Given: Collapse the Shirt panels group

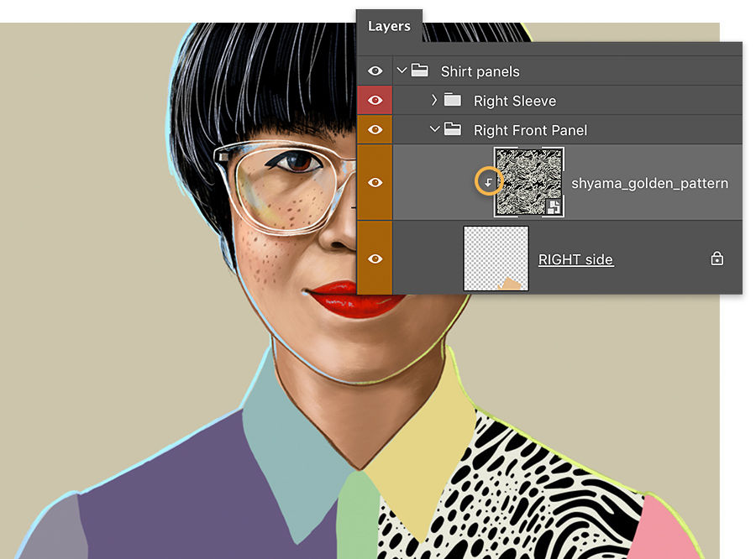Looking at the screenshot, I should point(402,71).
